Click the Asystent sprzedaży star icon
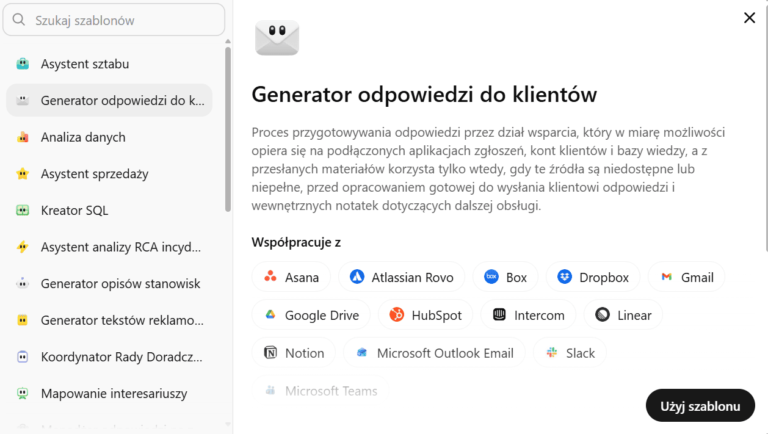The image size is (768, 434). [23, 173]
